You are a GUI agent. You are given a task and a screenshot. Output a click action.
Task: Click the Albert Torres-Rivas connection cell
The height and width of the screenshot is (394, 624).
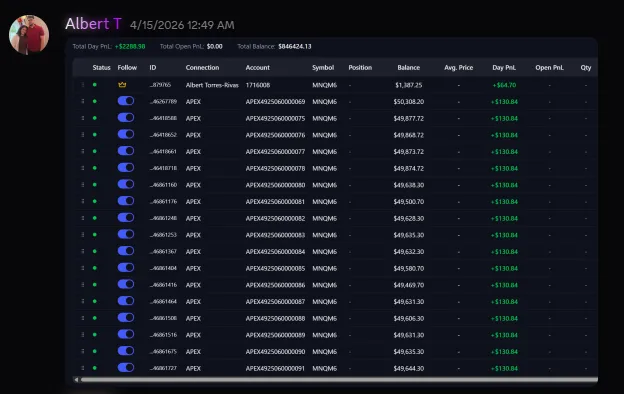[x=212, y=85]
